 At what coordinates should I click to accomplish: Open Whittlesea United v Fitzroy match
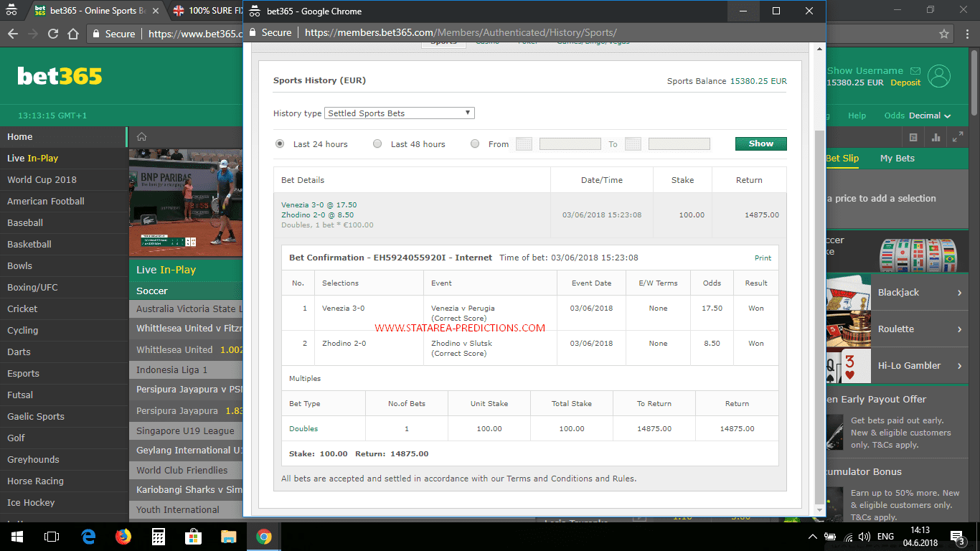[186, 329]
